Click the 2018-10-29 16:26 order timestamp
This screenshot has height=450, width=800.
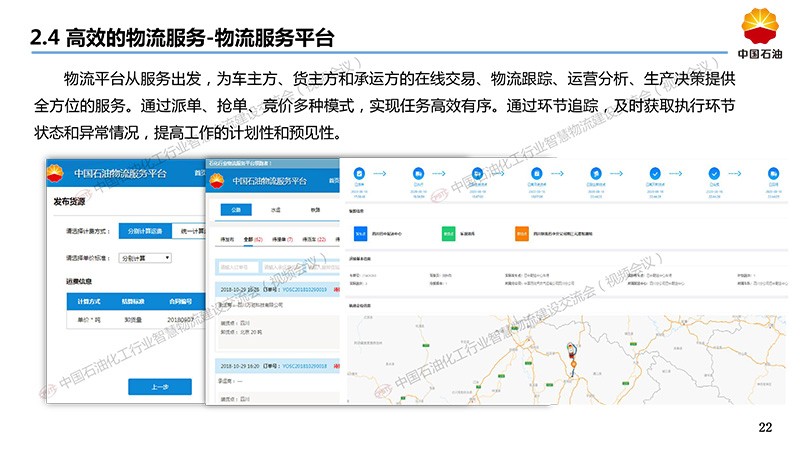pos(240,289)
